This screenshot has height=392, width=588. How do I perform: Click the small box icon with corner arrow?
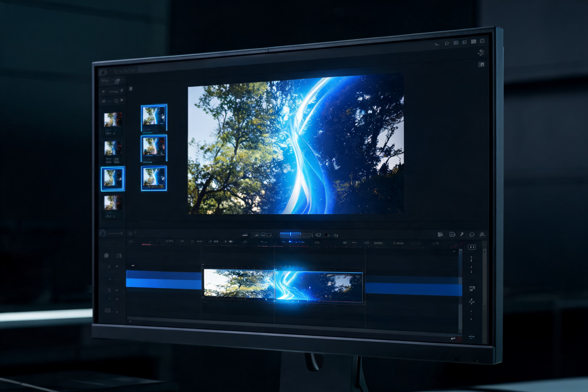point(481,65)
